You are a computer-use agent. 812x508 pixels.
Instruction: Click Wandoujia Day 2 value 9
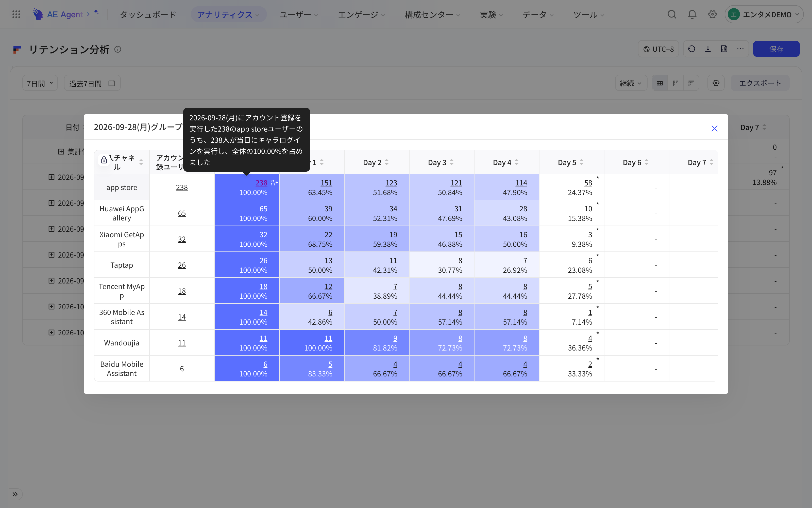(395, 338)
